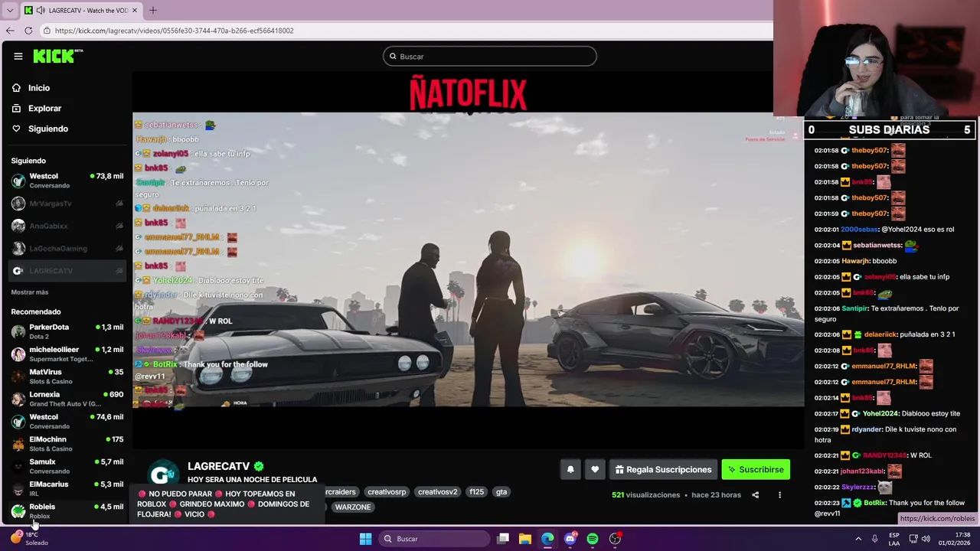Open followed channel AnaGabixx
The height and width of the screenshot is (551, 980).
pos(67,226)
